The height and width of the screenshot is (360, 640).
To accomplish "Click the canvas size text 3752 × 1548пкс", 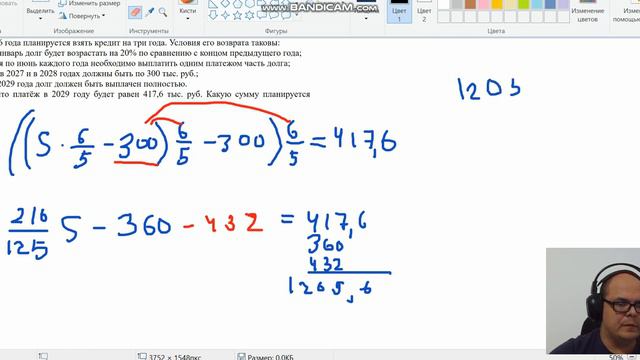I will (x=175, y=357).
